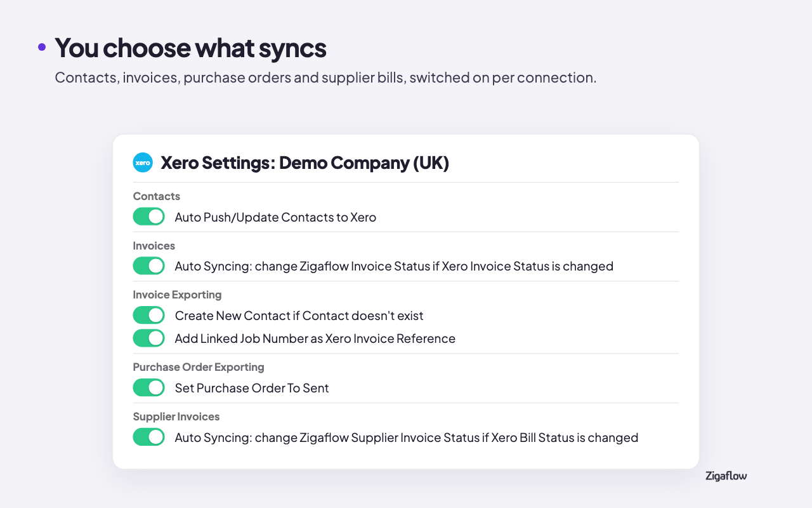Screen dimensions: 812x508
Task: Toggle Auto Syncing Zigaflow Invoice Status switch
Action: [x=149, y=265]
